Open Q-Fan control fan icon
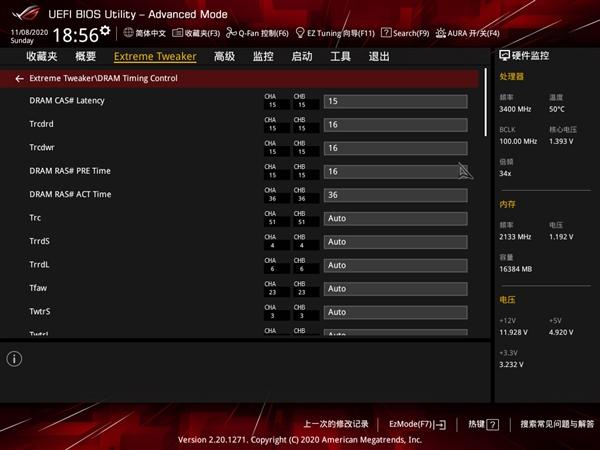The width and height of the screenshot is (600, 450). [x=231, y=33]
